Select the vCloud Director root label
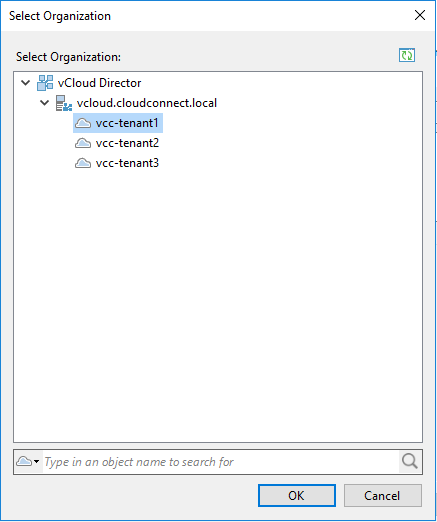Viewport: 437px width, 522px height. click(x=99, y=83)
